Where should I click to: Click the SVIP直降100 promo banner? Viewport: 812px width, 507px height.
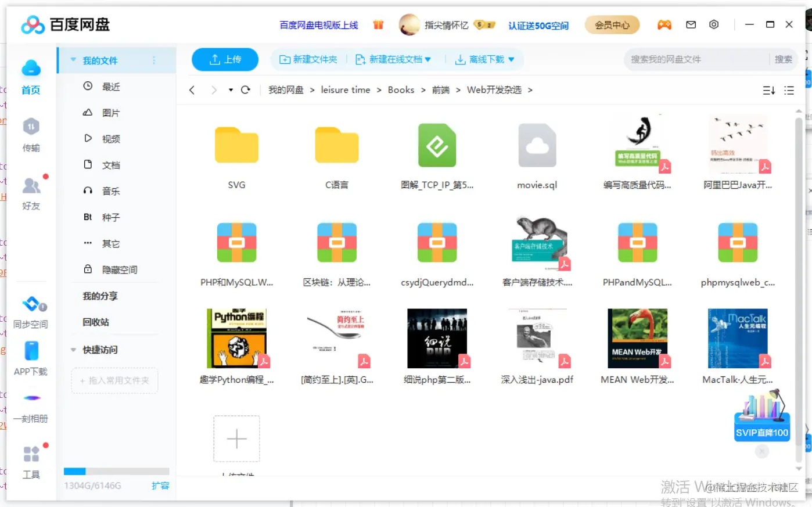tap(762, 417)
